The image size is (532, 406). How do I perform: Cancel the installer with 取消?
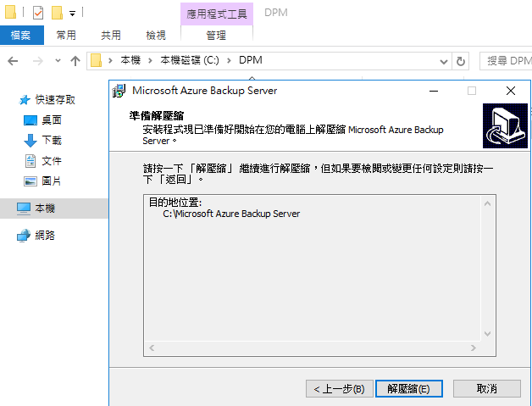[x=487, y=388]
